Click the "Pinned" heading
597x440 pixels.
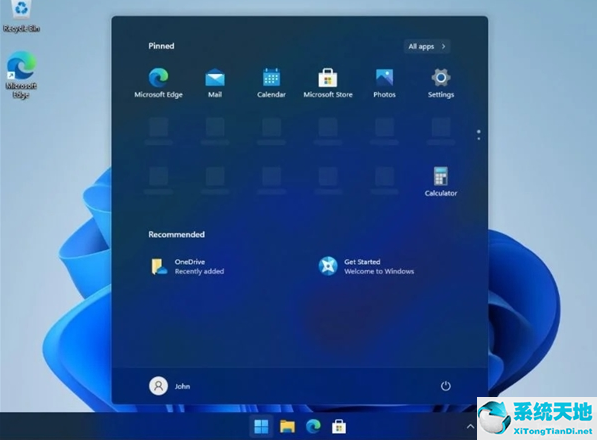[x=161, y=46]
